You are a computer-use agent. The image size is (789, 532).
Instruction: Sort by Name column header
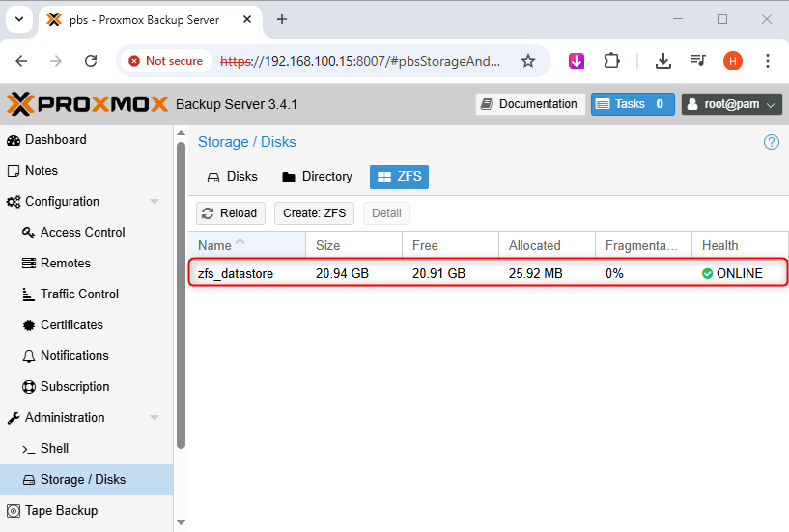click(x=247, y=245)
